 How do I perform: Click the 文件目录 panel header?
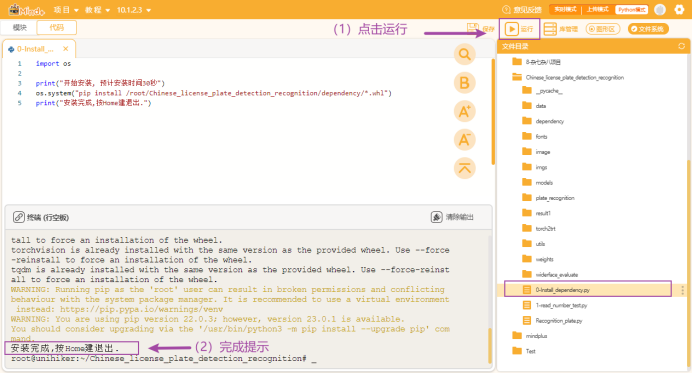(x=515, y=46)
